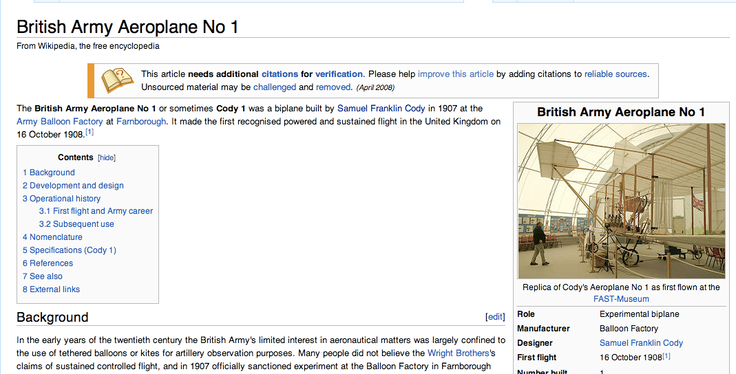Open Samuel Franklin Cody in infobox Designer row
This screenshot has width=736, height=374.
[641, 343]
